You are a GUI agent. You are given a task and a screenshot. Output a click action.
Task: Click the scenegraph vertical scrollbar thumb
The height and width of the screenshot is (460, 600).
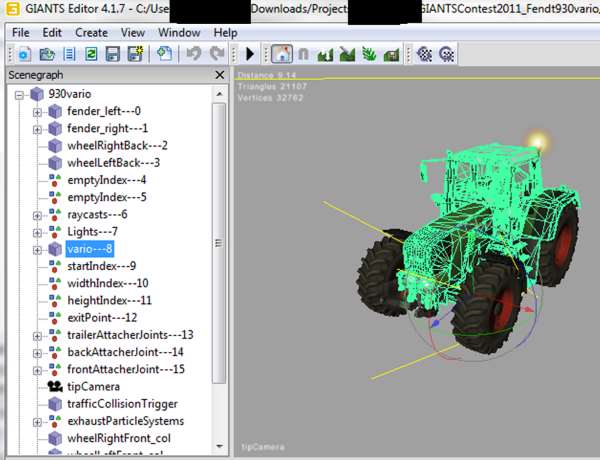pos(220,243)
